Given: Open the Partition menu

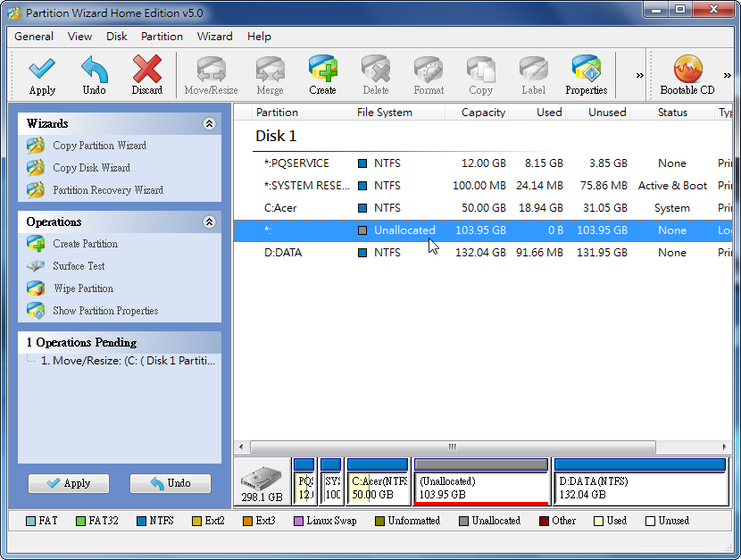Looking at the screenshot, I should click(x=162, y=37).
